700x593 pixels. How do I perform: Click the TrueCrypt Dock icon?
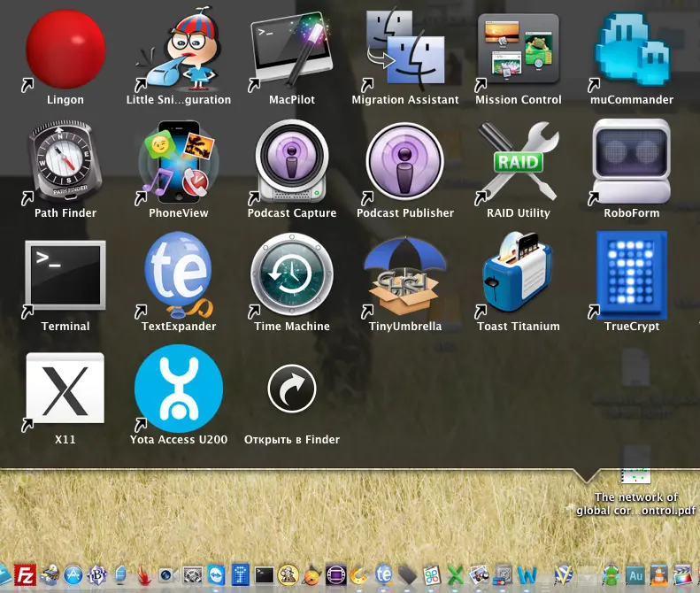(240, 575)
